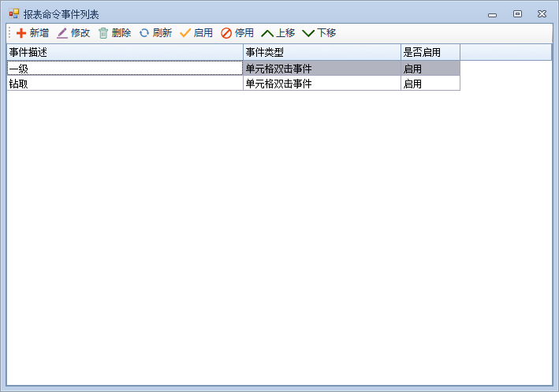Viewport: 559px width, 392px height.
Task: Click the 启用 (Enable) checkmark icon
Action: [185, 33]
